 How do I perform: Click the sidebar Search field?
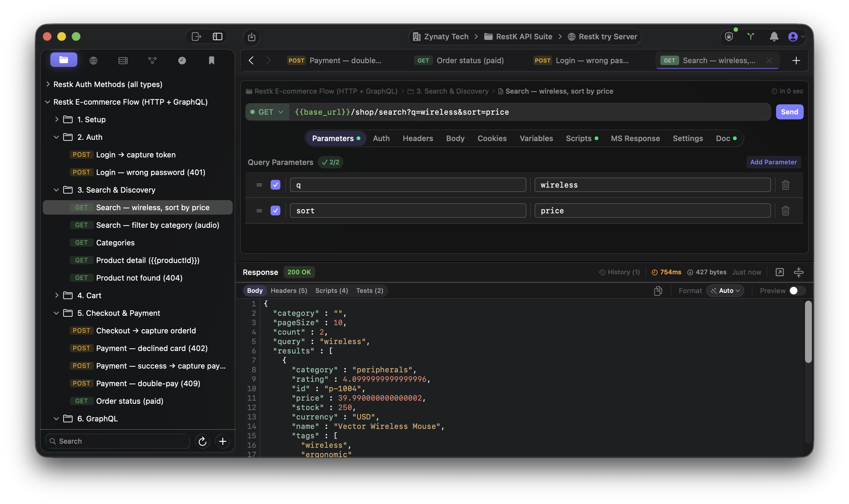pos(117,441)
